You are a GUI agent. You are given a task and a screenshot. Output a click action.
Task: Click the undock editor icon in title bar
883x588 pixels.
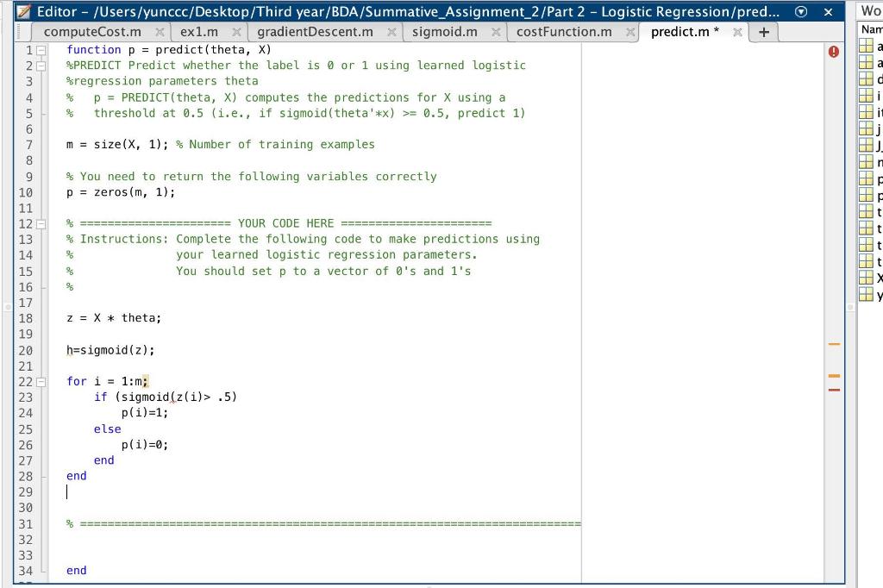(x=802, y=11)
